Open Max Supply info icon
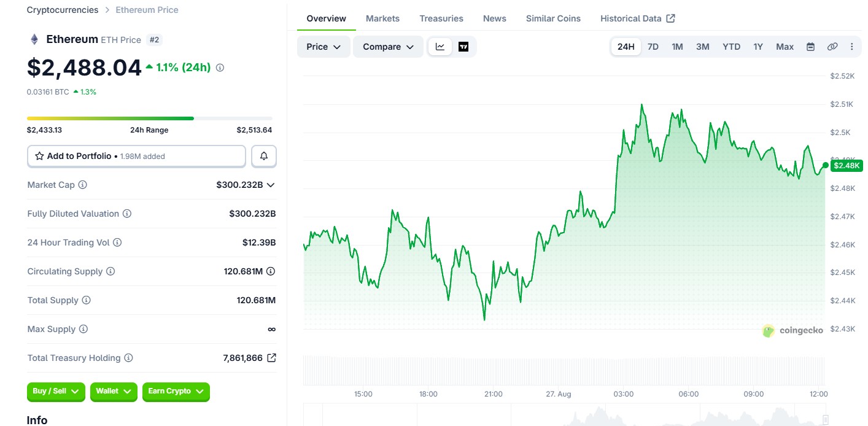 click(x=83, y=329)
